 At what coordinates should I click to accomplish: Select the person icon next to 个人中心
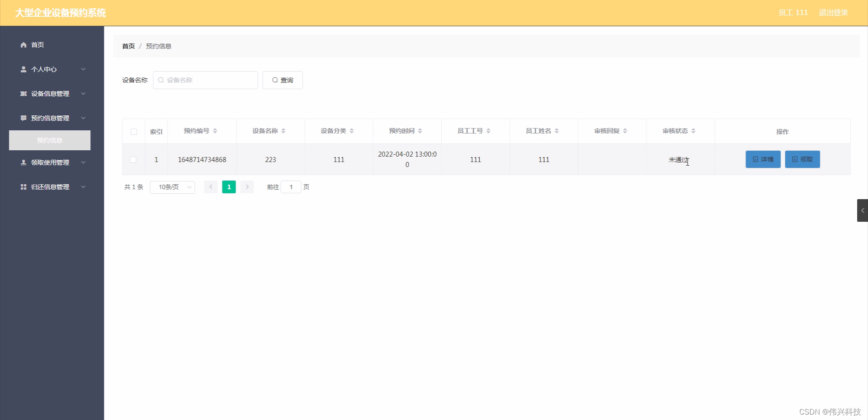[24, 69]
